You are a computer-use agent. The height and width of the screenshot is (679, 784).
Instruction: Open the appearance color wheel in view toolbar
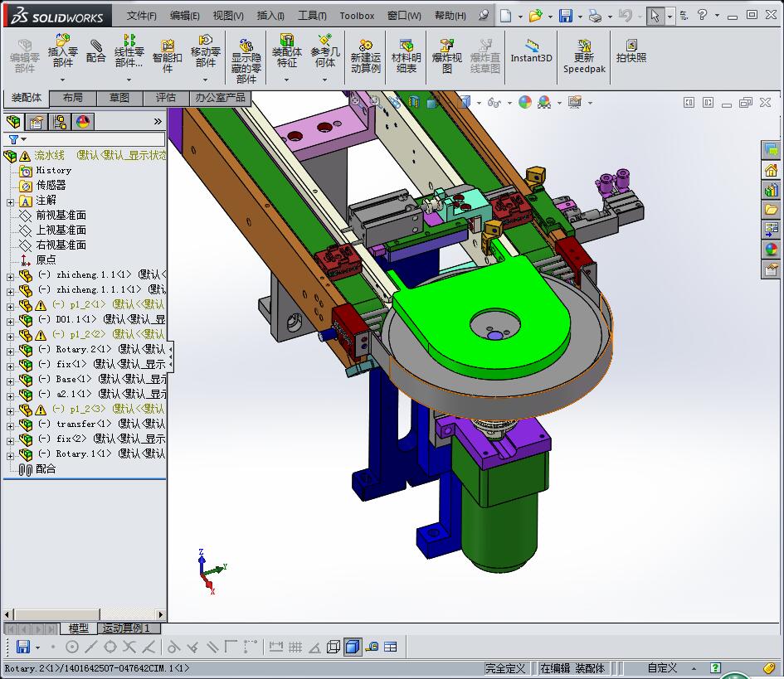[524, 102]
